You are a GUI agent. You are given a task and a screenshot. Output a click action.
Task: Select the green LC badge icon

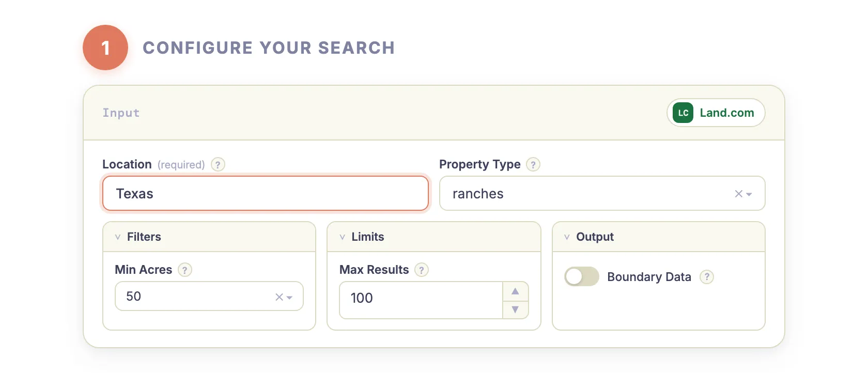(x=682, y=113)
